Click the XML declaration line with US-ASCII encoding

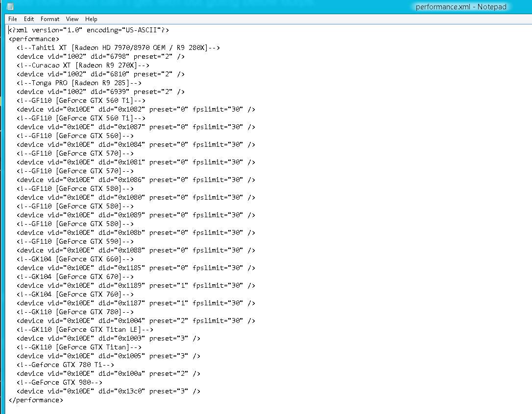89,30
